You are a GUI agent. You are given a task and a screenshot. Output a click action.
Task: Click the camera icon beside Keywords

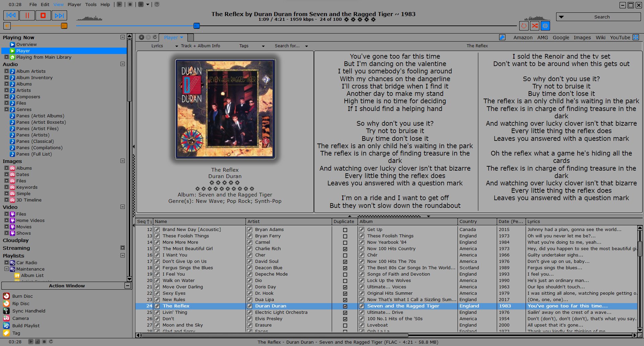tap(12, 187)
